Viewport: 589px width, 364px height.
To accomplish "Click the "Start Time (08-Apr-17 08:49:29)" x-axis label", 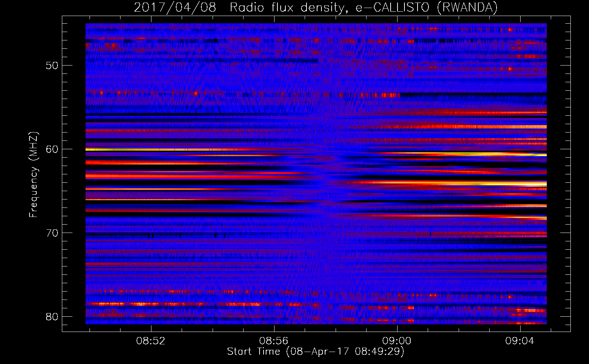I will coord(316,352).
